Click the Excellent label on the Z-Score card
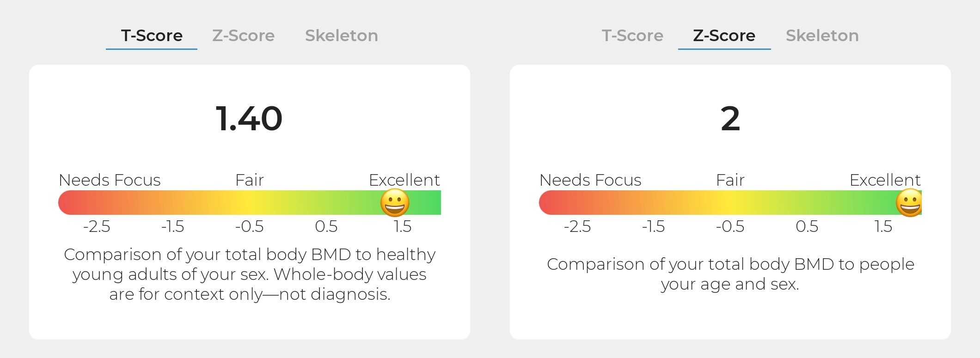 tap(885, 180)
